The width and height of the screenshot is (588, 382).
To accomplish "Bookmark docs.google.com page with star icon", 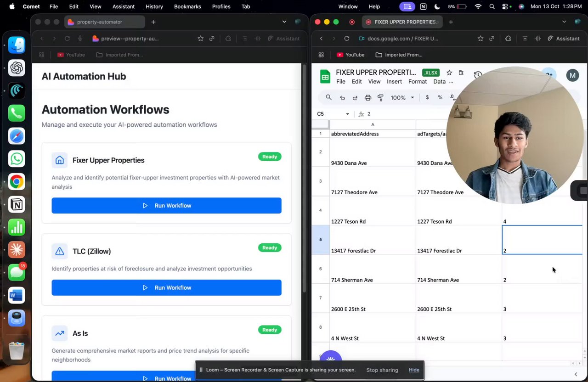I will tap(481, 39).
